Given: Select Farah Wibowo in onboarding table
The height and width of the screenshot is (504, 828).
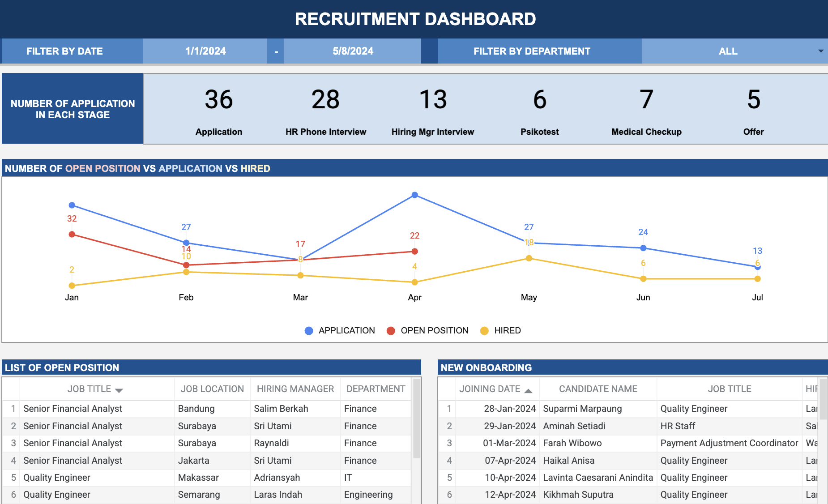Looking at the screenshot, I should [x=572, y=443].
